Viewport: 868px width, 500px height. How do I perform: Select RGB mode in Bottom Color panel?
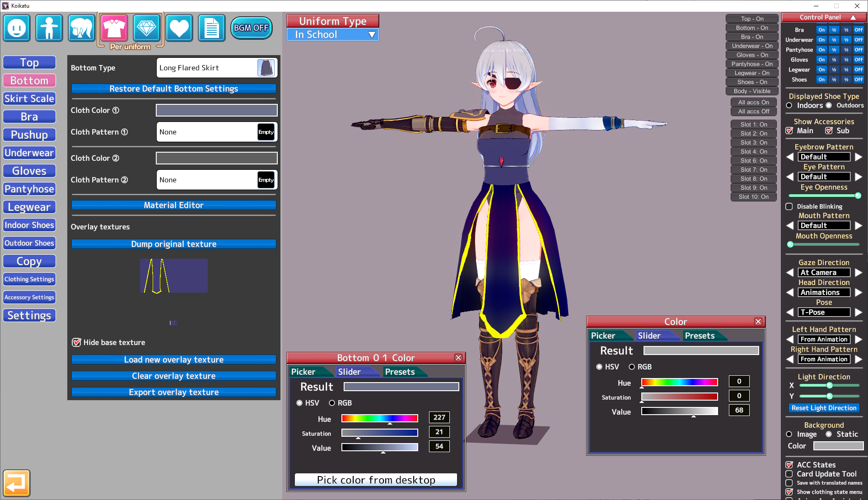(x=332, y=403)
